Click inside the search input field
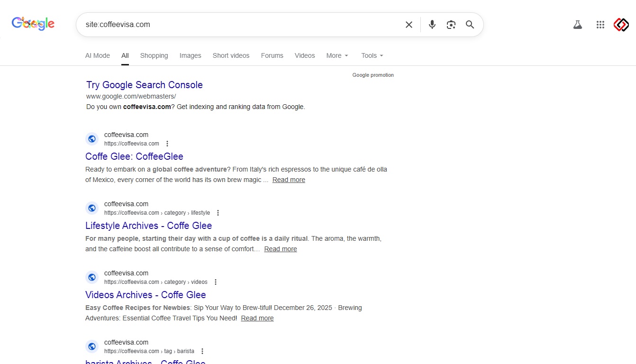Viewport: 636px width, 364px height. click(x=237, y=25)
